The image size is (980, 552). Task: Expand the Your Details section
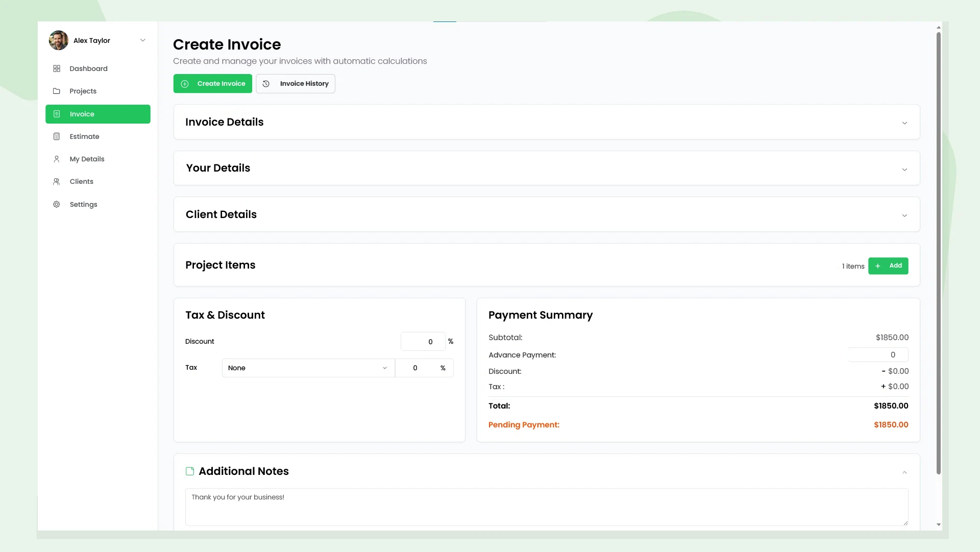click(904, 170)
